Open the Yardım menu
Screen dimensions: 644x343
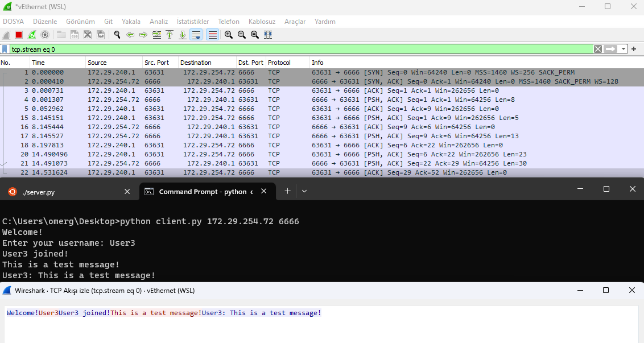point(325,22)
